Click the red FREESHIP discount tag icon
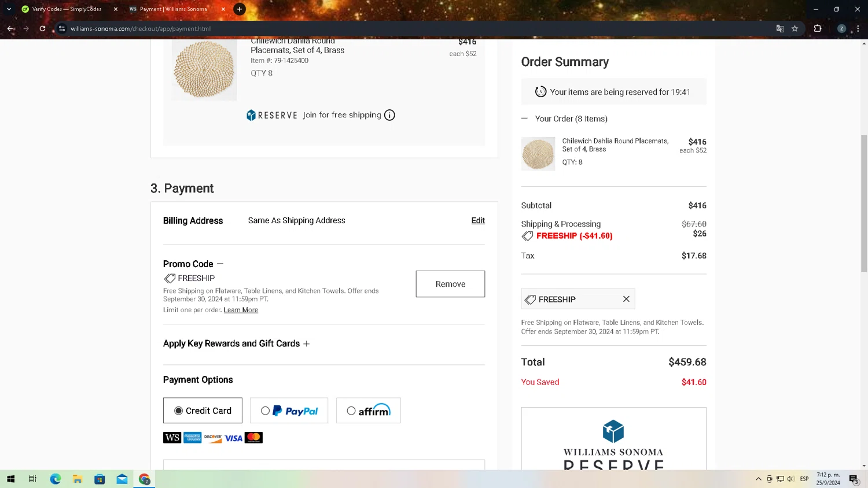 pos(527,236)
